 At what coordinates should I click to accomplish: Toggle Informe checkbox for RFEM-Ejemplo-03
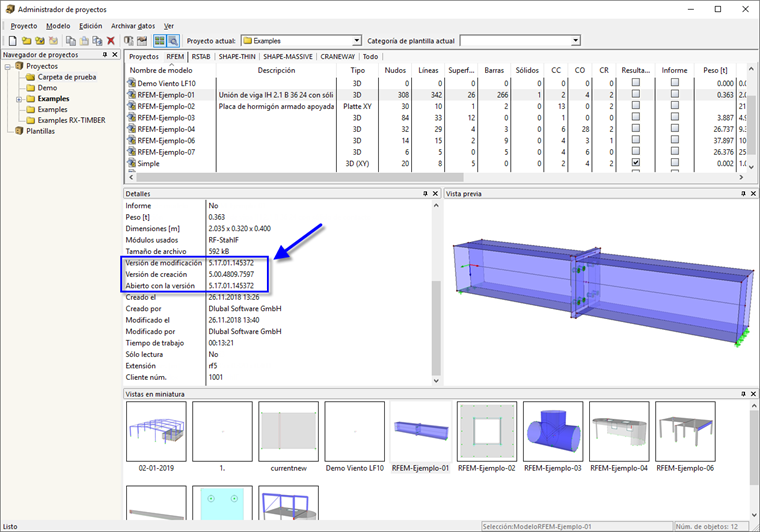675,117
